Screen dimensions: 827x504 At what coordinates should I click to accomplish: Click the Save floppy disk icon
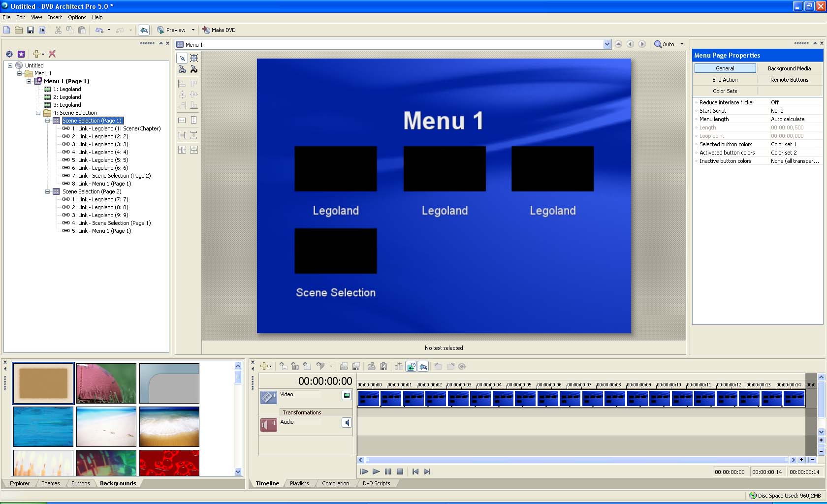30,30
